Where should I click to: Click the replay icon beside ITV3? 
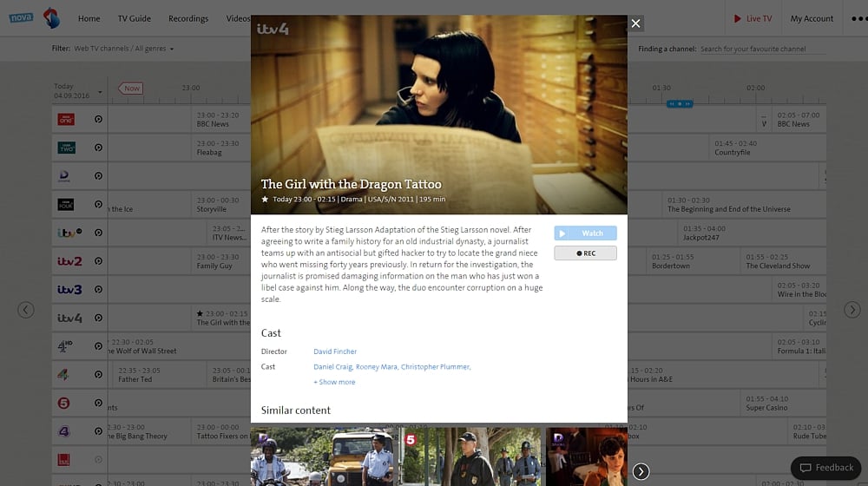pos(99,290)
